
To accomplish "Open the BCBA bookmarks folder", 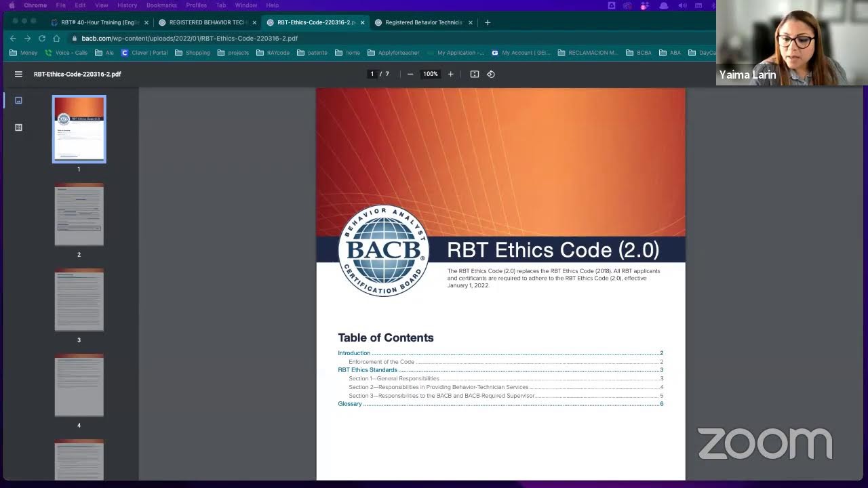I will 639,53.
